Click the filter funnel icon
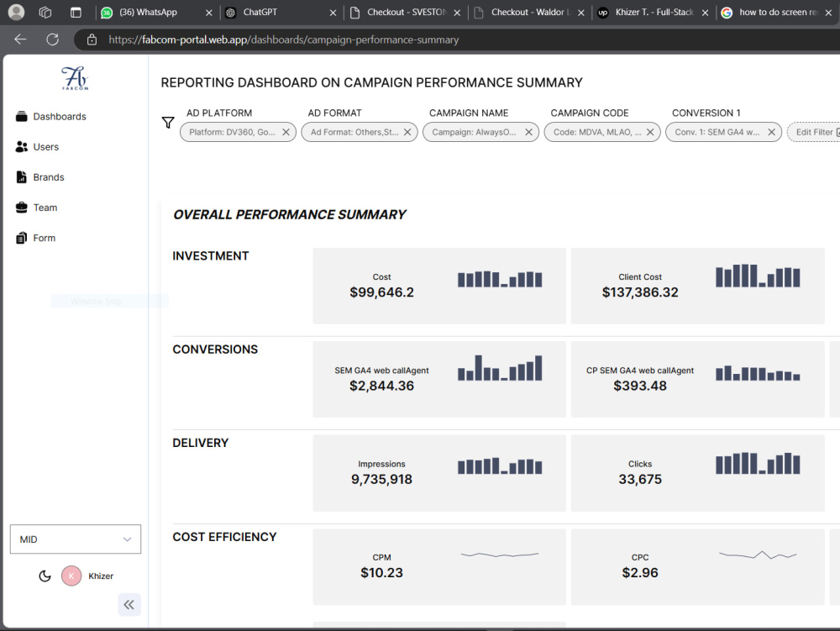The image size is (840, 631). [x=168, y=123]
